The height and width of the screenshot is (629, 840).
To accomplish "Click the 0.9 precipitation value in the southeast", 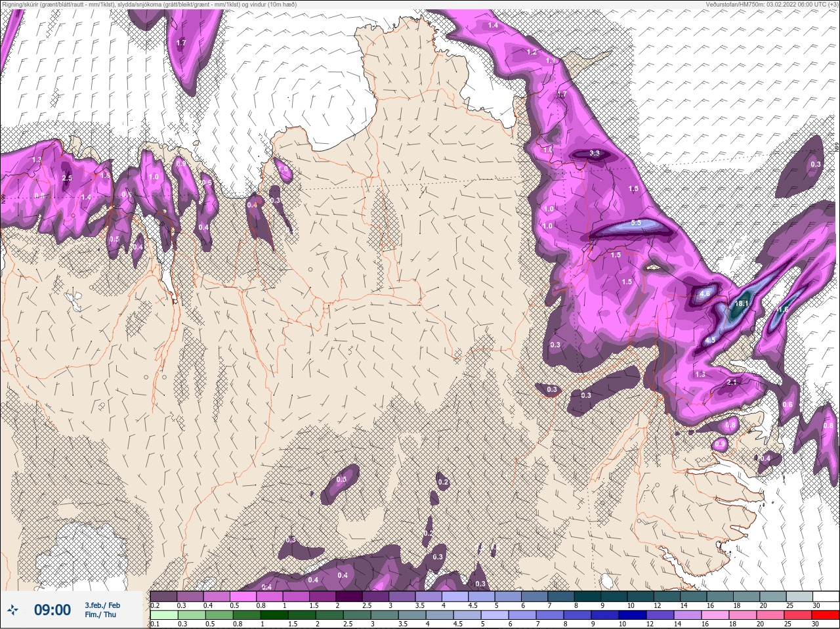I will pyautogui.click(x=720, y=445).
